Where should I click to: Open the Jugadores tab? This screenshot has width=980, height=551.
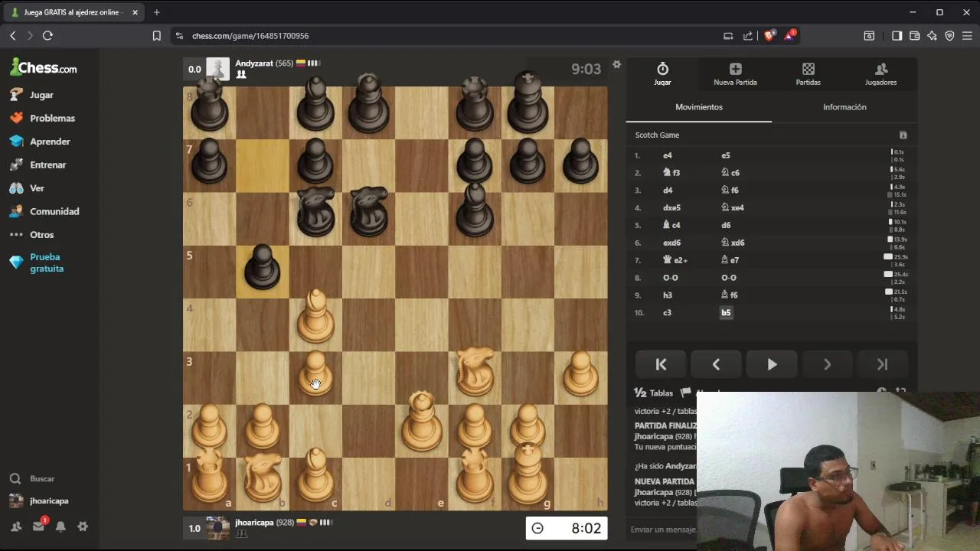tap(880, 74)
